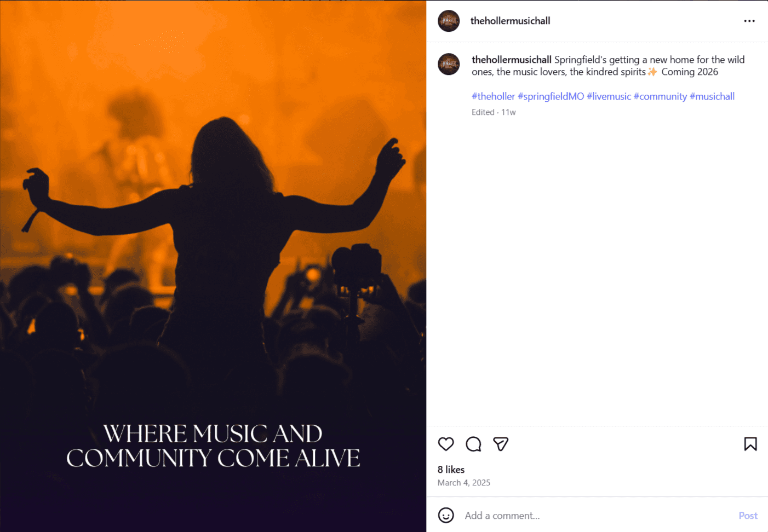Screen dimensions: 768x532
Task: Open the #musichall hashtag
Action: (x=712, y=96)
